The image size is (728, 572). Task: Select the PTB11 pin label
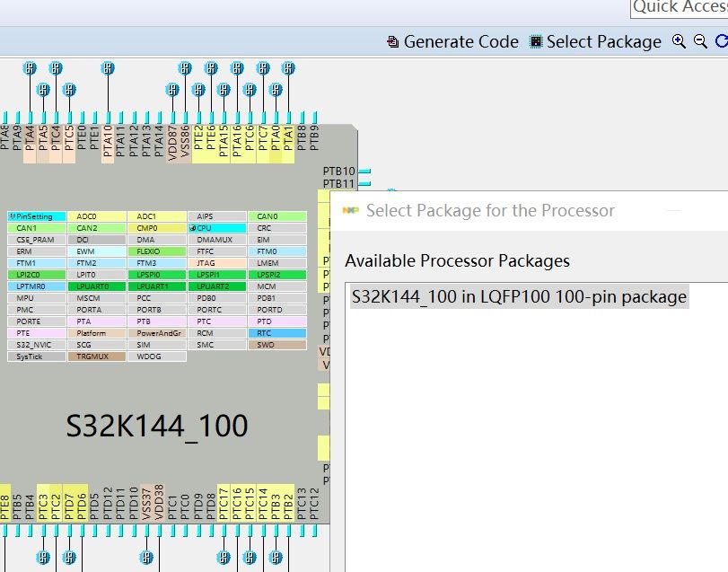(x=339, y=183)
